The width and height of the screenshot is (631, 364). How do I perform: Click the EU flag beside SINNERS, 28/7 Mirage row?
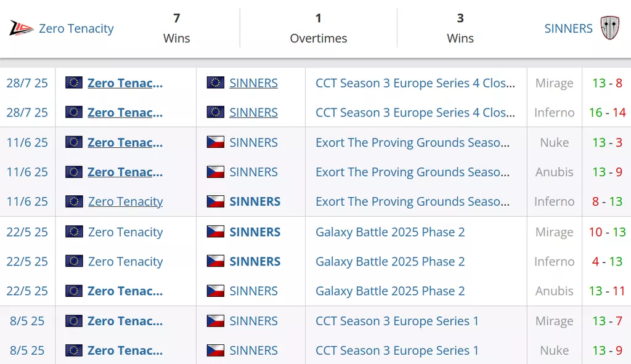(x=215, y=83)
